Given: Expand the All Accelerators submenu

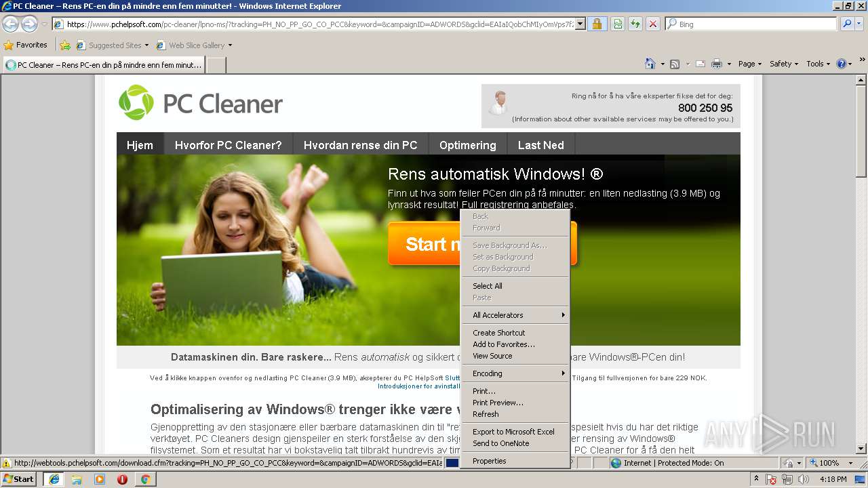Looking at the screenshot, I should point(515,315).
